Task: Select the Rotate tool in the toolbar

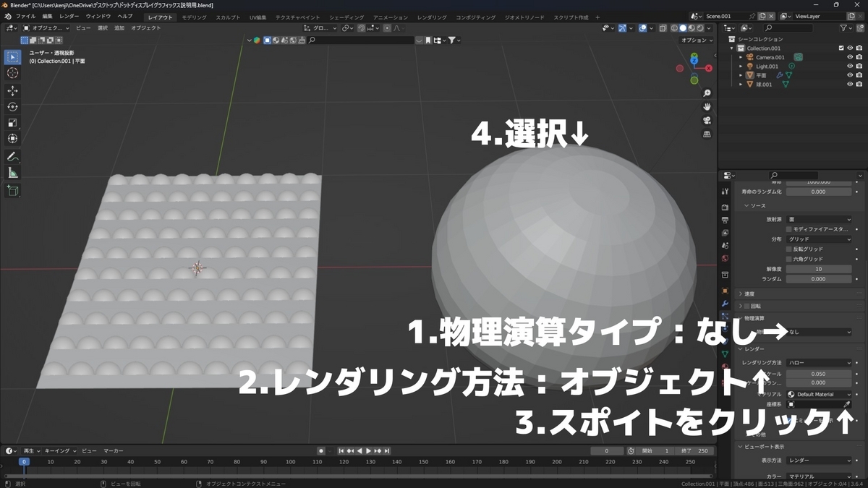Action: (x=12, y=106)
